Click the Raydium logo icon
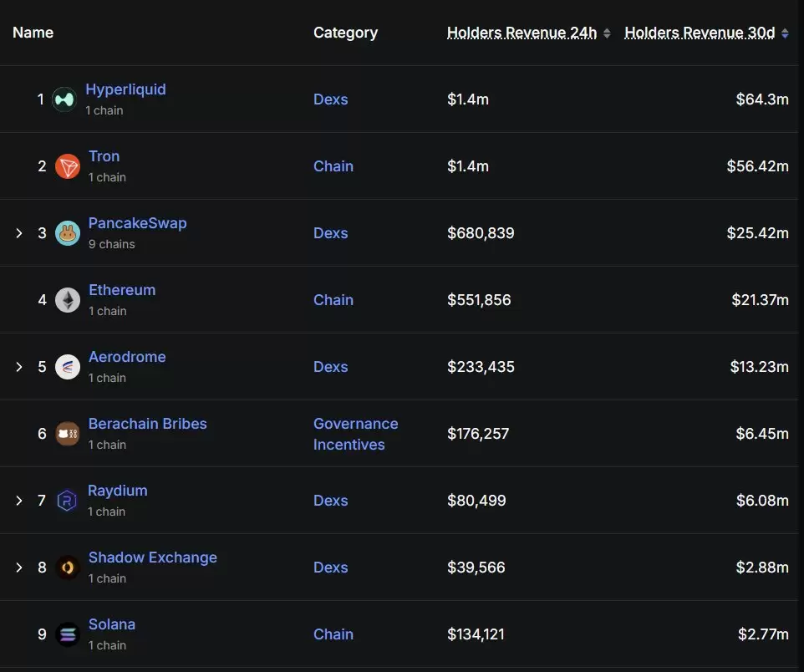 [67, 501]
